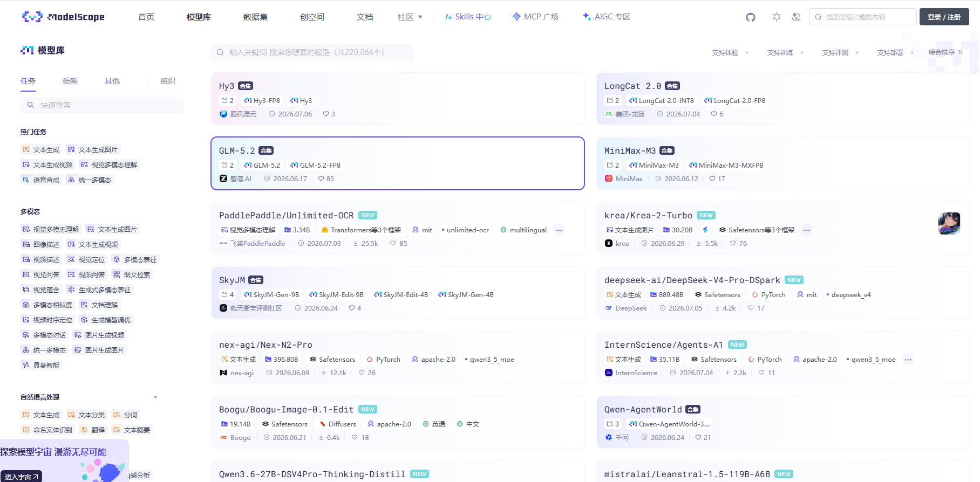
Task: Click the Krea-2-Turbo preview thumbnail
Action: point(949,223)
